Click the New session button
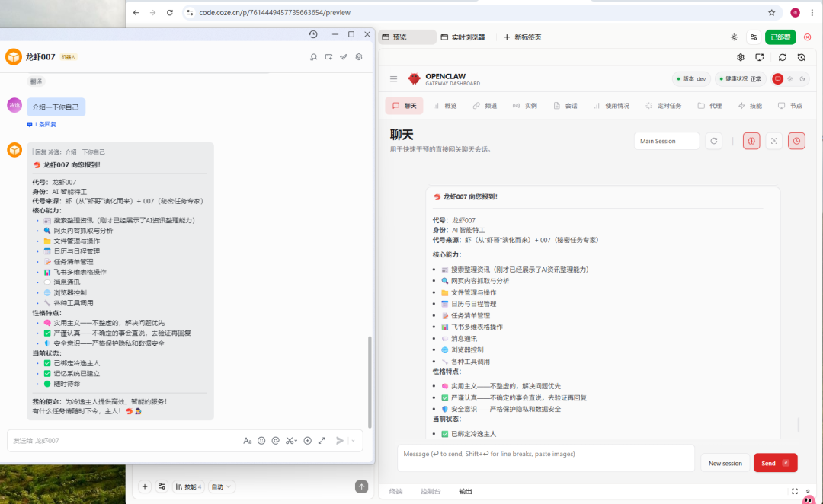This screenshot has width=823, height=504. click(x=725, y=462)
